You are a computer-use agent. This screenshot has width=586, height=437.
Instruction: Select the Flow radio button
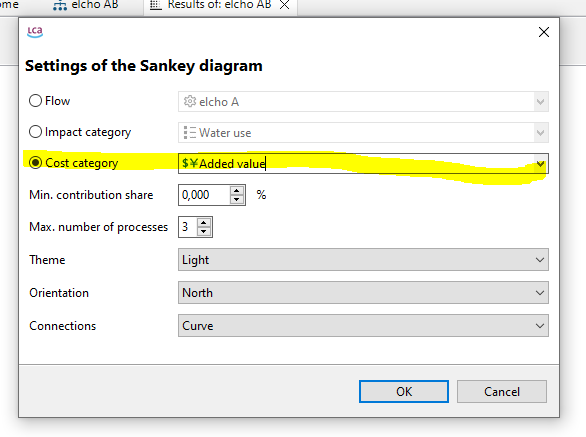click(35, 101)
